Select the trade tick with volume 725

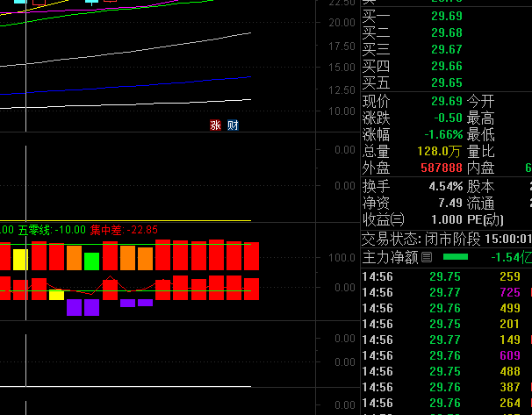coord(509,292)
